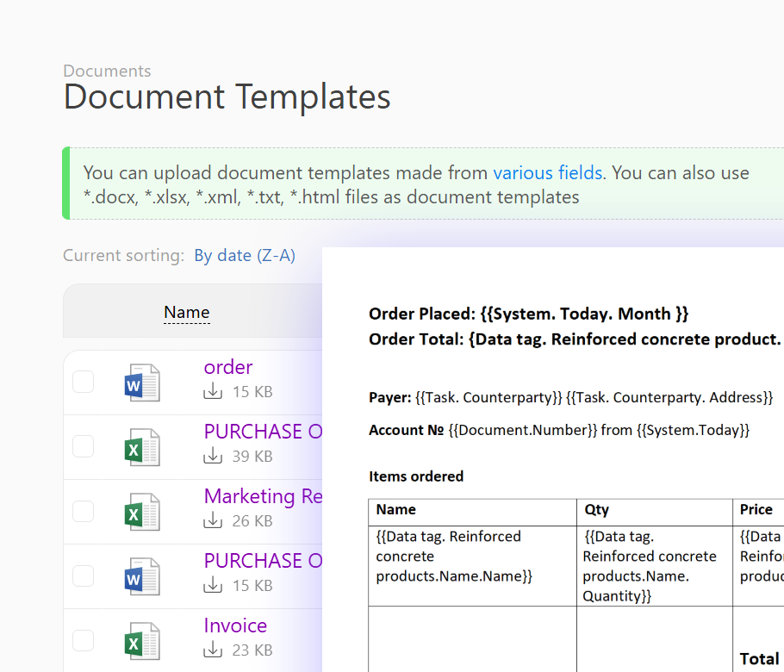Click the download icon of the Word PURCHASE template
The image size is (784, 672).
[213, 584]
